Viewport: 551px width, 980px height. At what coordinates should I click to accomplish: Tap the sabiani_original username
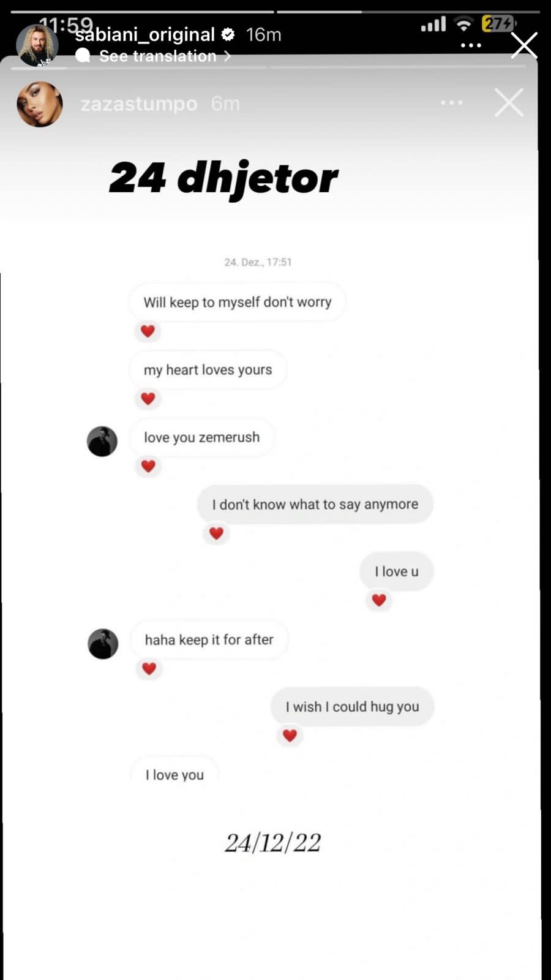click(145, 35)
